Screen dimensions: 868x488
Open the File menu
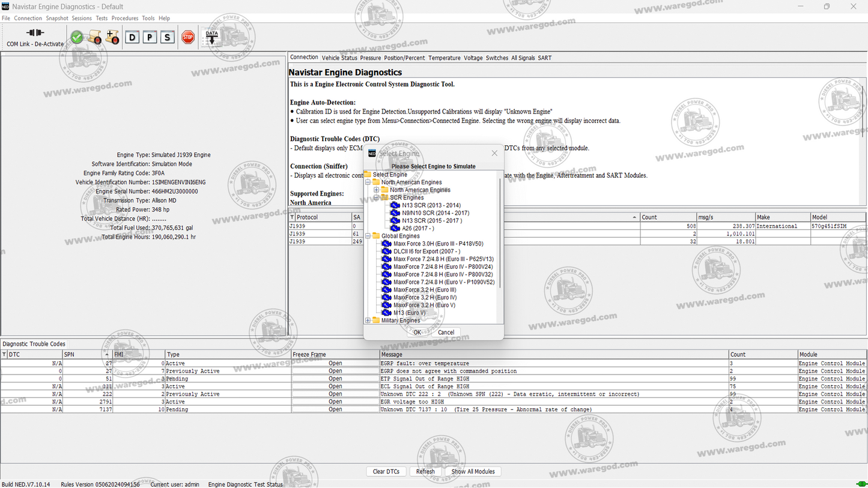tap(6, 19)
